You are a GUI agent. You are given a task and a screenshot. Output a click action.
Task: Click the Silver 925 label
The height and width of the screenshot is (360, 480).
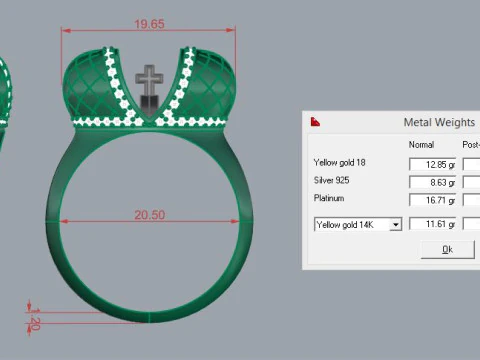click(x=331, y=180)
